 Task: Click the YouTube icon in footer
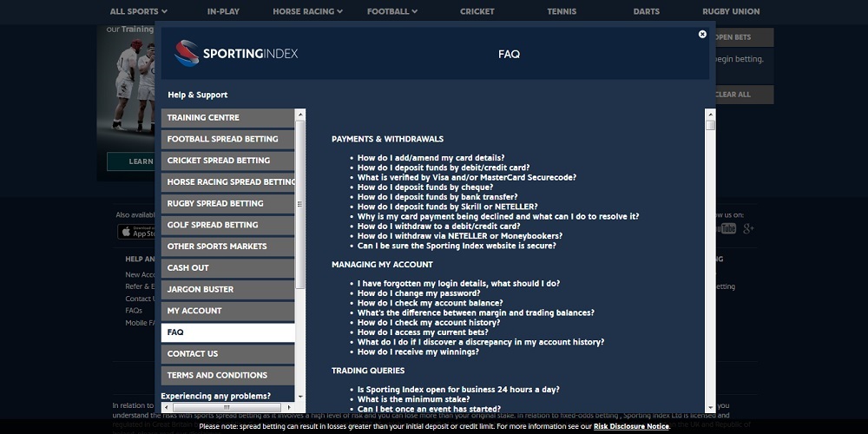click(726, 228)
